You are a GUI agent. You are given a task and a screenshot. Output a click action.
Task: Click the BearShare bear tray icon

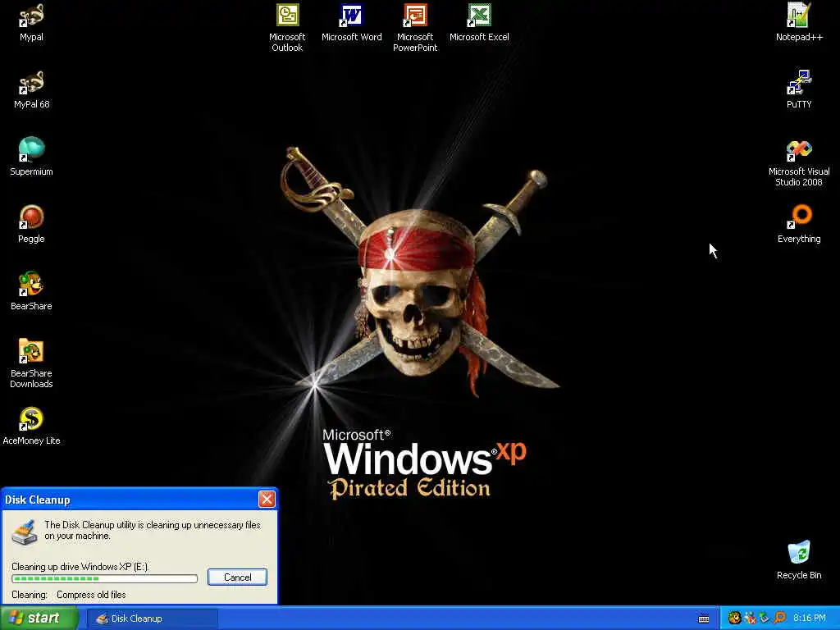pyautogui.click(x=734, y=619)
